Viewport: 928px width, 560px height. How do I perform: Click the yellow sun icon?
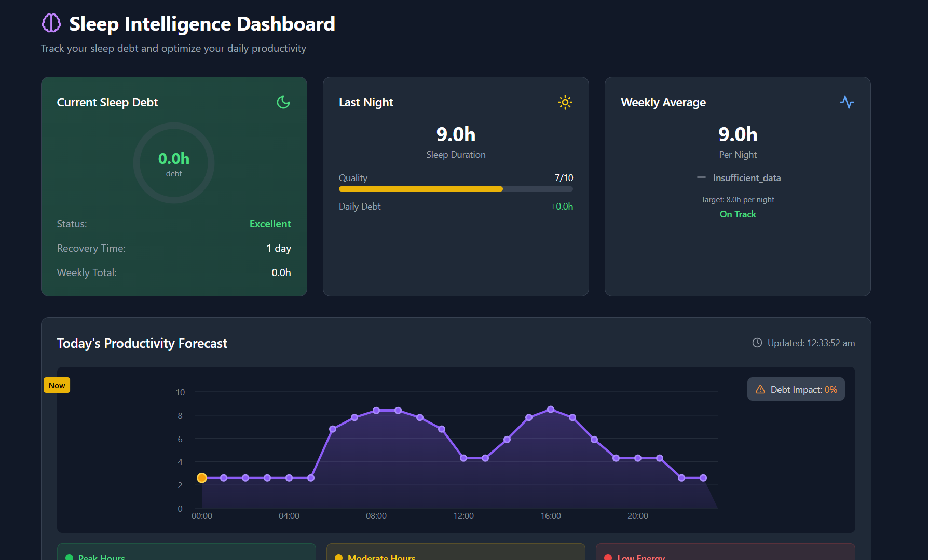565,102
